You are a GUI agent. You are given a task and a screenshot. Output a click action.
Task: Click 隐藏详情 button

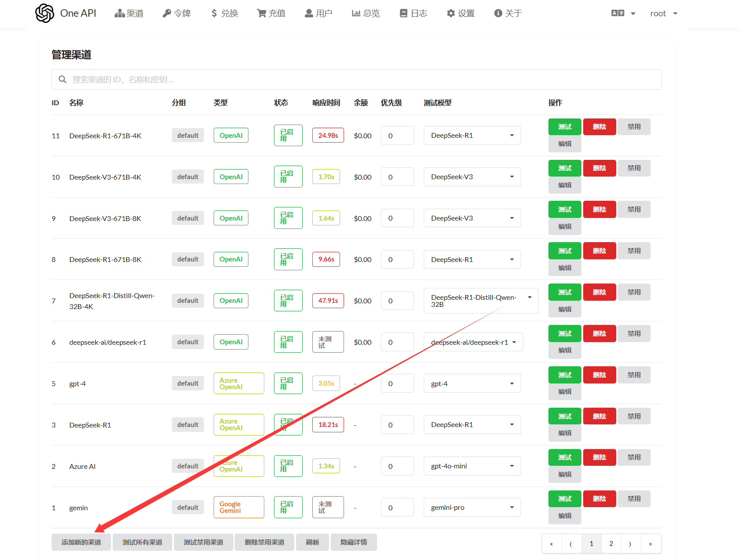[354, 542]
